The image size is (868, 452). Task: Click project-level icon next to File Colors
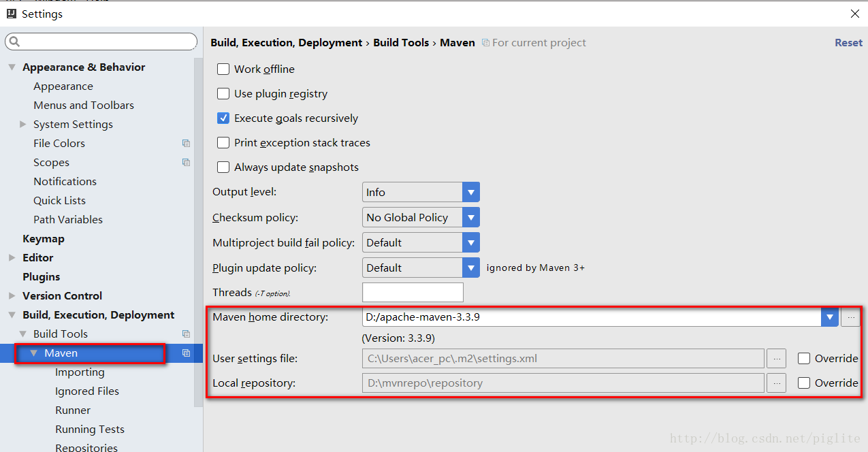tap(186, 143)
